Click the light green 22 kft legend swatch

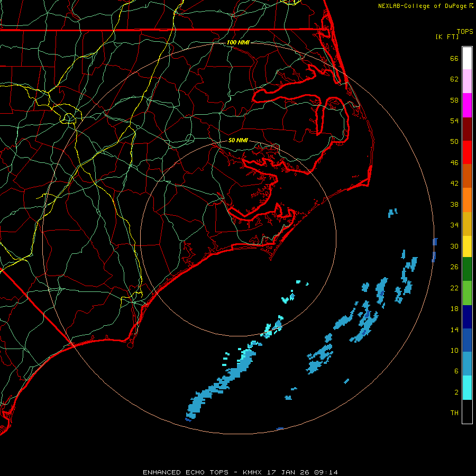click(467, 293)
